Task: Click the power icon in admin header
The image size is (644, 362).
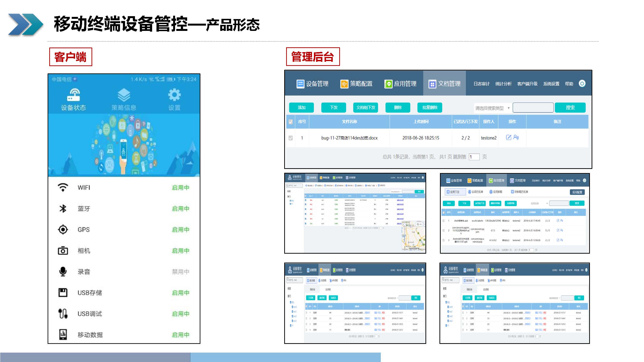Action: 582,84
